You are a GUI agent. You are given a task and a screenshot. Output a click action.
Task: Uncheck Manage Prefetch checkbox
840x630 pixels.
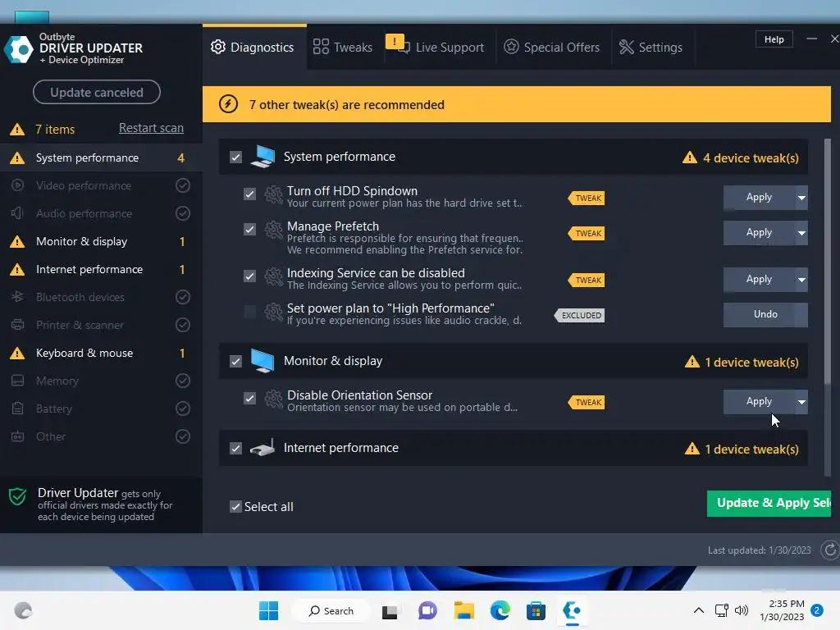point(249,230)
